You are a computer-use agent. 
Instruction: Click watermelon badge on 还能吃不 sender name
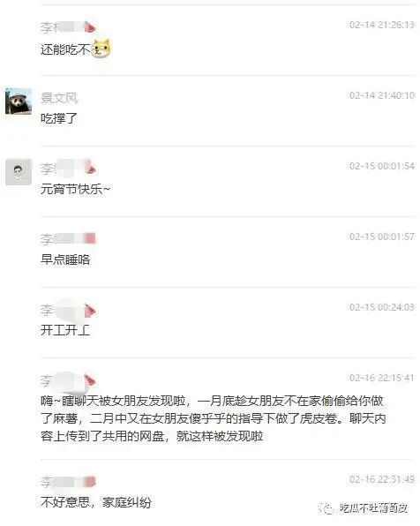[90, 26]
